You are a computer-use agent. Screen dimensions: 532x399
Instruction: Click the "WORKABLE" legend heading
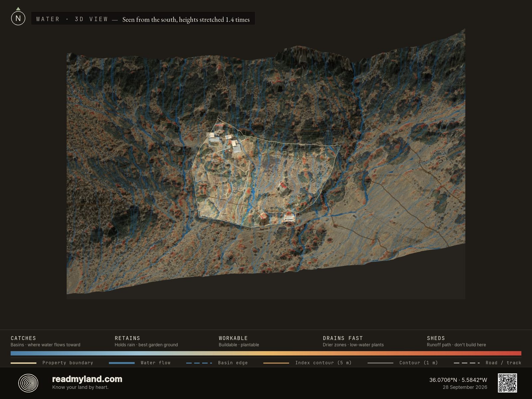(233, 338)
